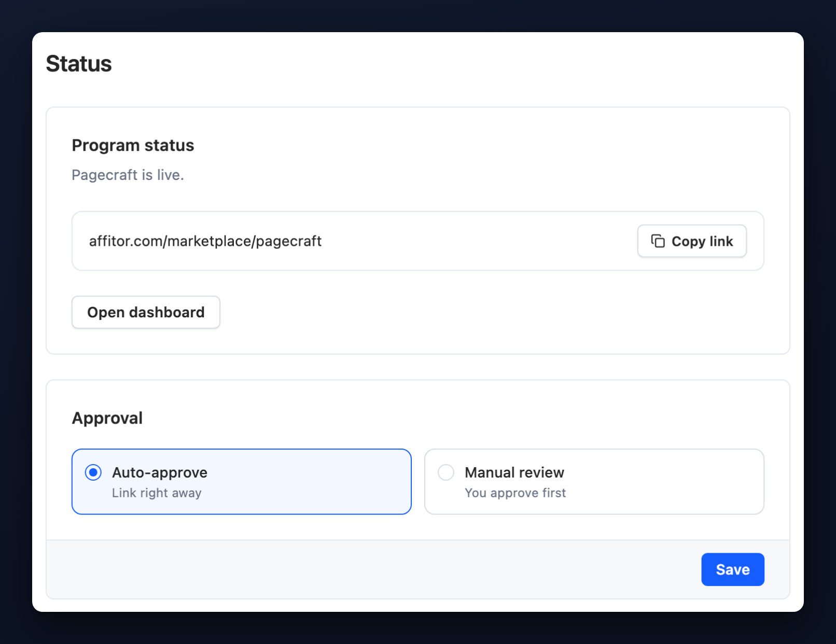This screenshot has width=836, height=644.
Task: Click the 'Link right away' description
Action: coord(157,493)
